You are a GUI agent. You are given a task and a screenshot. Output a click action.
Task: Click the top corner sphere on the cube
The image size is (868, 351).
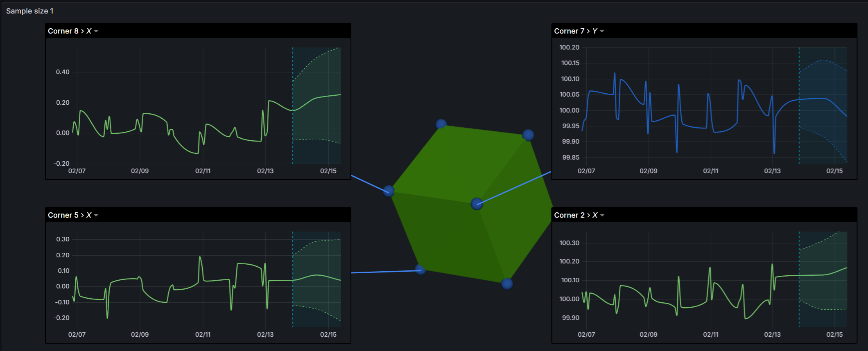[441, 124]
